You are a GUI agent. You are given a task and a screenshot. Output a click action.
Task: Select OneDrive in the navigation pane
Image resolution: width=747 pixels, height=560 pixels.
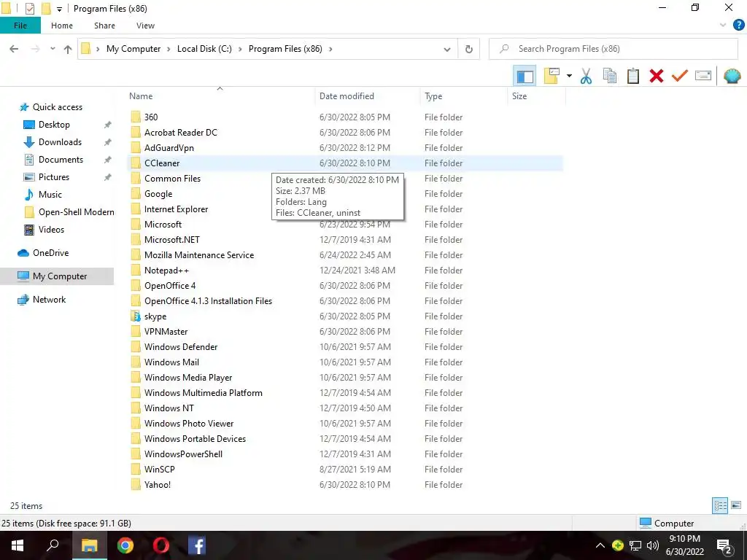click(50, 253)
